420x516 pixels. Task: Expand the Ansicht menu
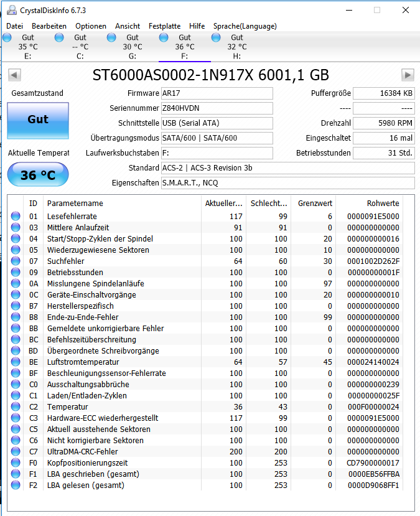pos(128,26)
